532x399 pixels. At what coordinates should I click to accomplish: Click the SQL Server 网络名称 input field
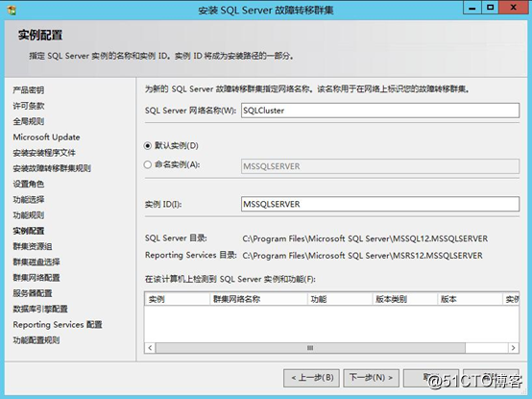380,111
